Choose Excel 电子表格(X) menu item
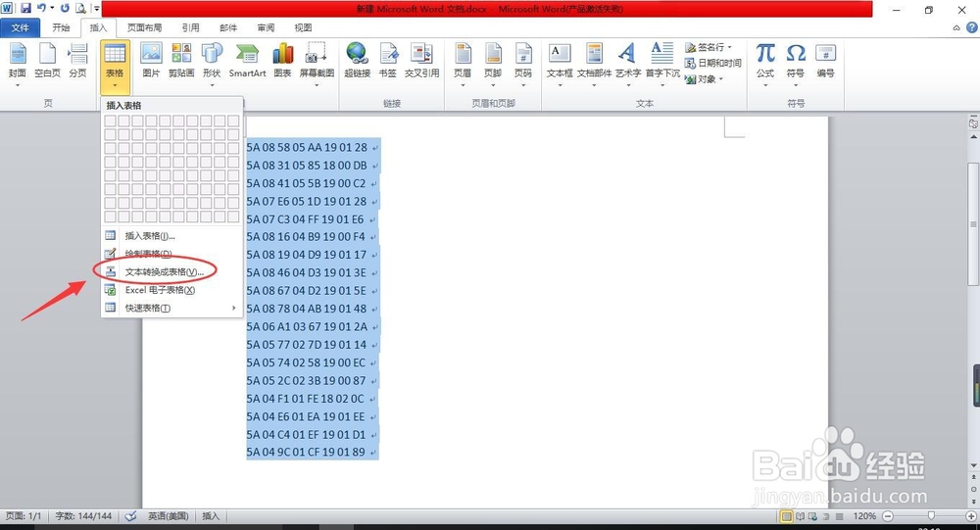Viewport: 980px width, 530px height. 171,290
